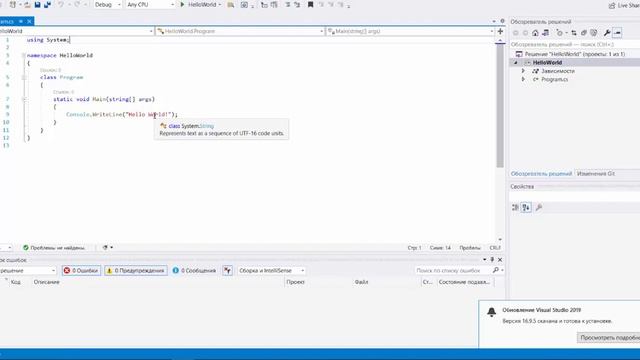Pin the Program.cs editor tab
The image size is (640, 360).
click(21, 21)
